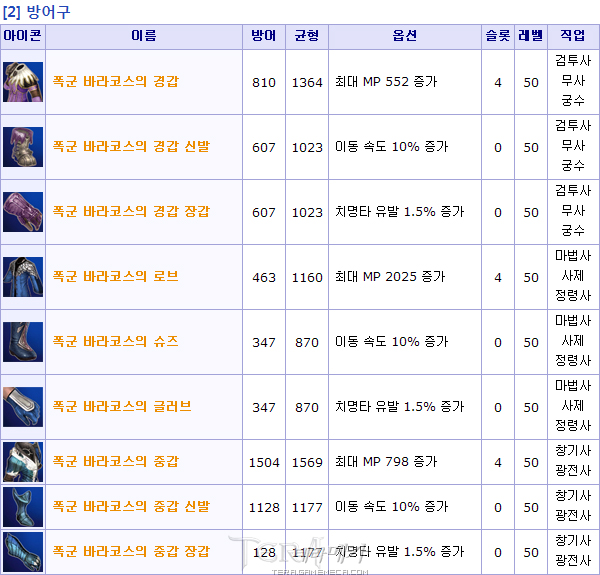Click the 폭군 바라코스의 경갑 신발 boots icon
The width and height of the screenshot is (600, 575).
click(23, 147)
